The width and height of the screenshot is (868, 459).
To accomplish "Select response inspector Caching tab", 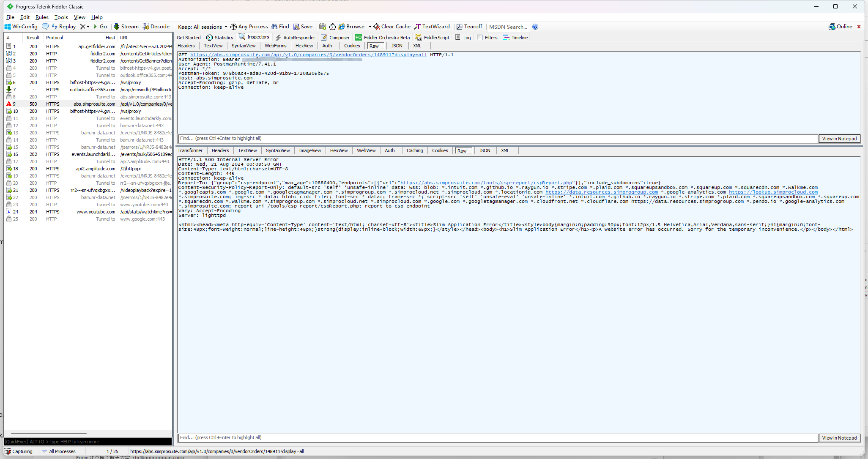I will click(415, 150).
